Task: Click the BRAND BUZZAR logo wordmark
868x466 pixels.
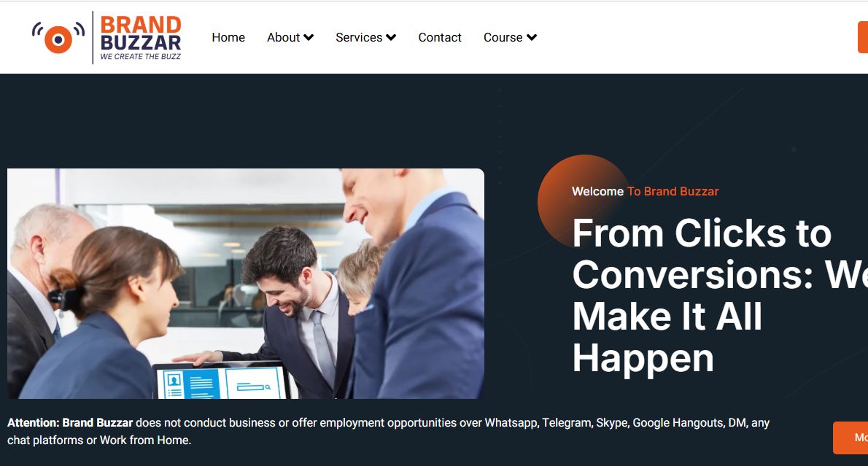Action: (141, 34)
